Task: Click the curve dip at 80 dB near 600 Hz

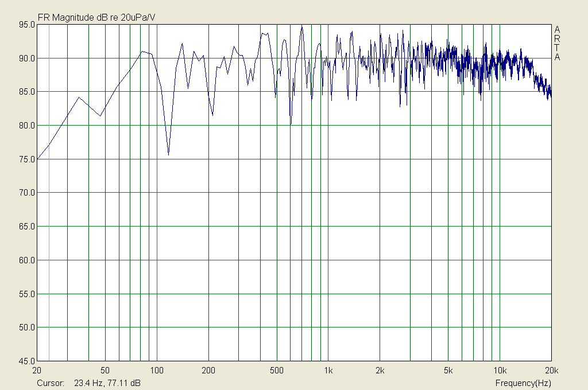Action: click(291, 124)
